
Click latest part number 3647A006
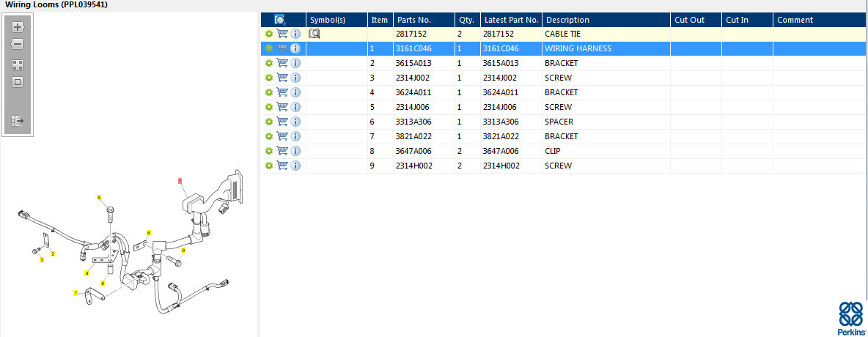click(501, 151)
